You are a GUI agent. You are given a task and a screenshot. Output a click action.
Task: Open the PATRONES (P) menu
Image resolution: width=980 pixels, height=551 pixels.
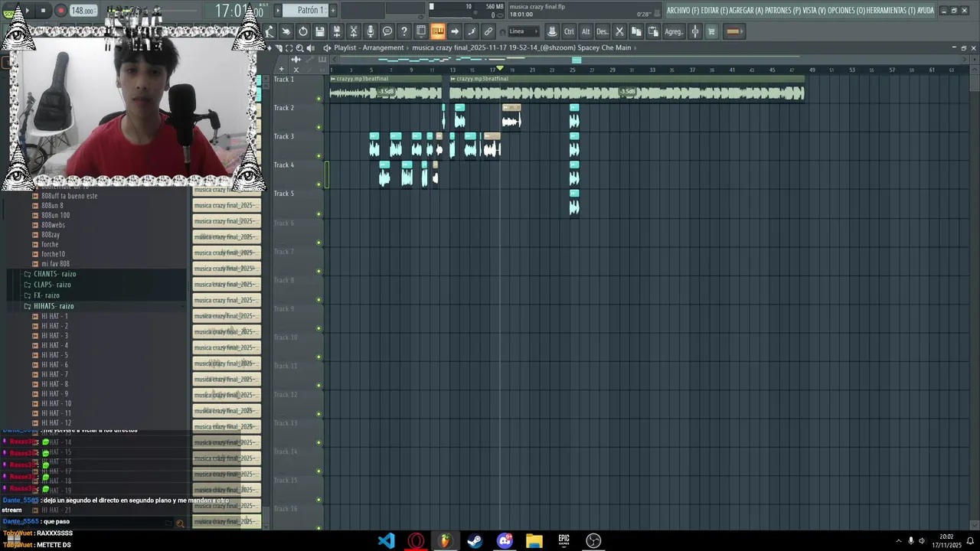coord(783,10)
